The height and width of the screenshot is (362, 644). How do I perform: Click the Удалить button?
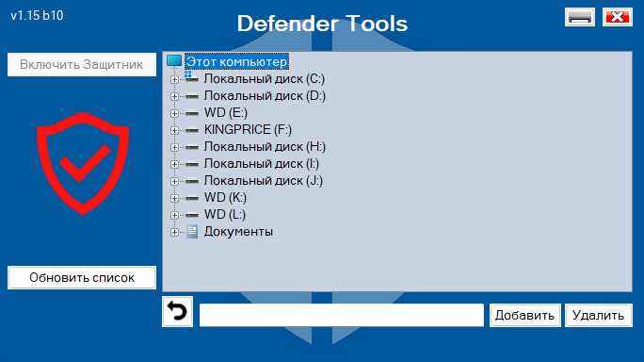click(x=599, y=316)
